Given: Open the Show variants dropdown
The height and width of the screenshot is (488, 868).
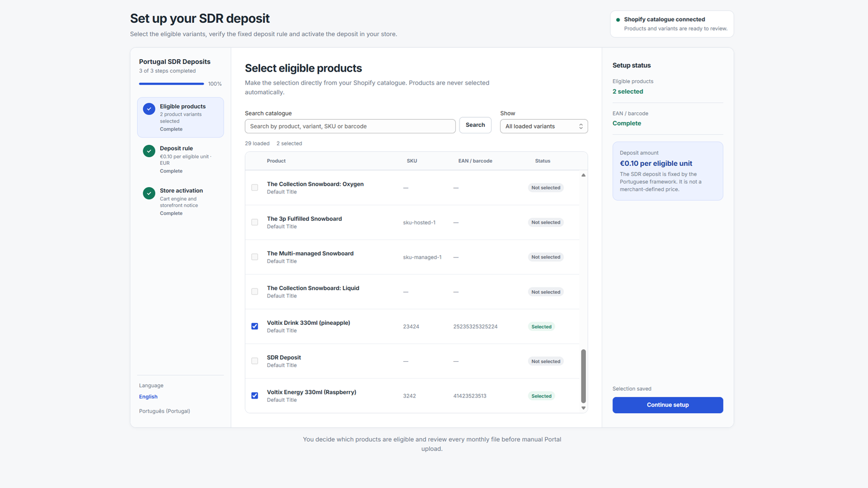Looking at the screenshot, I should (x=544, y=126).
